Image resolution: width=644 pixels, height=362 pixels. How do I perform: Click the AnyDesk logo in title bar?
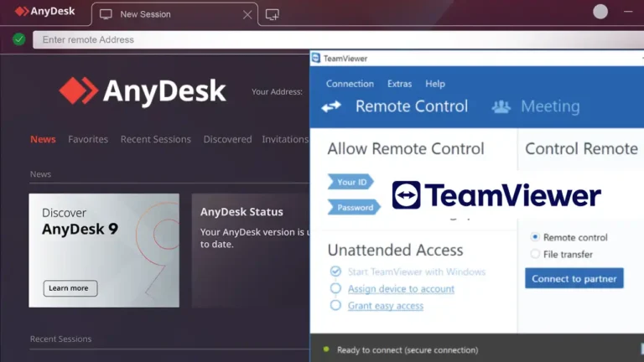coord(44,11)
